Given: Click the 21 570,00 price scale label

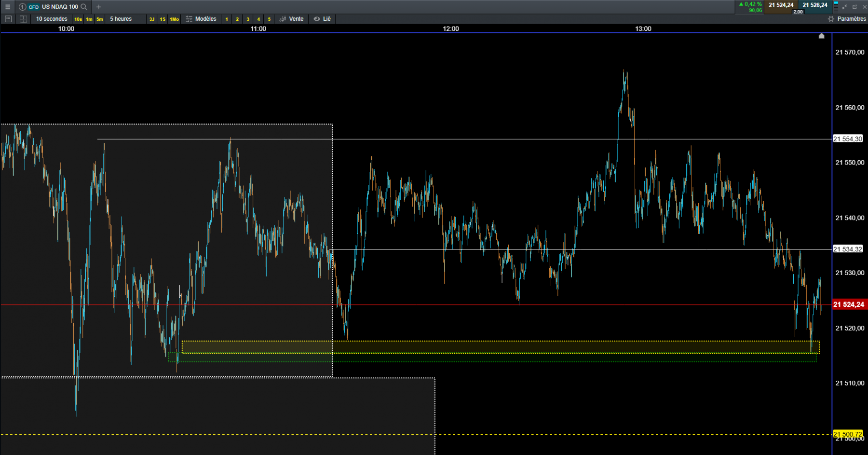Looking at the screenshot, I should (x=850, y=52).
